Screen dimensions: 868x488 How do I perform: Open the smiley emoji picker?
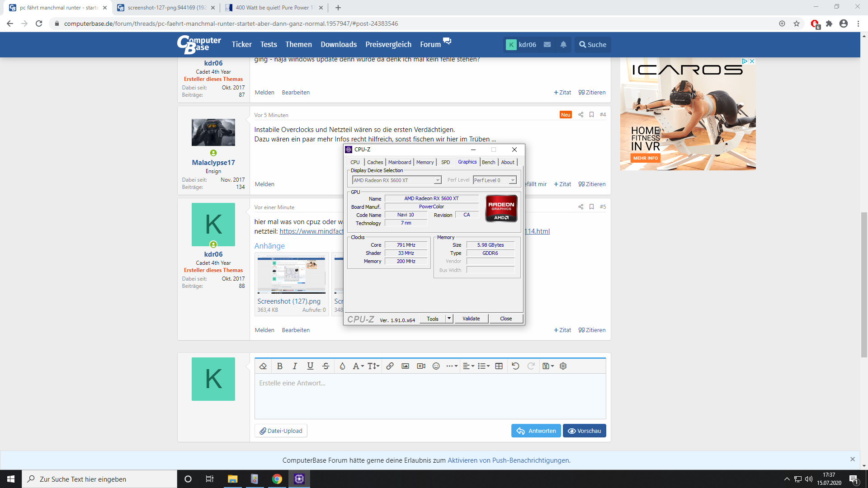(436, 366)
